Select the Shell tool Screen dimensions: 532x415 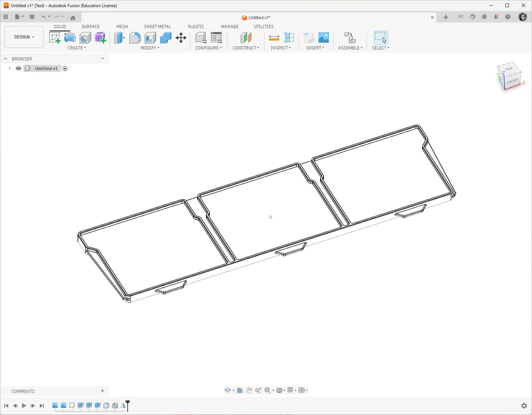150,38
